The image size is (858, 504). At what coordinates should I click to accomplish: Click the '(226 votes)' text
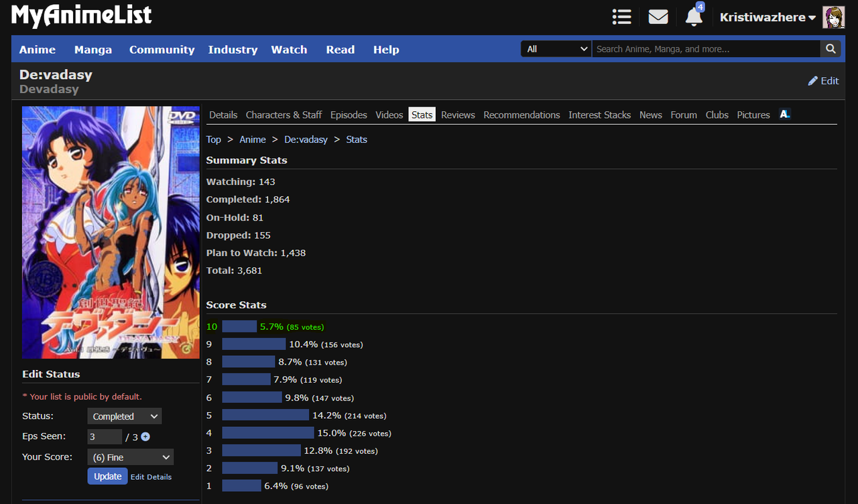pos(370,434)
